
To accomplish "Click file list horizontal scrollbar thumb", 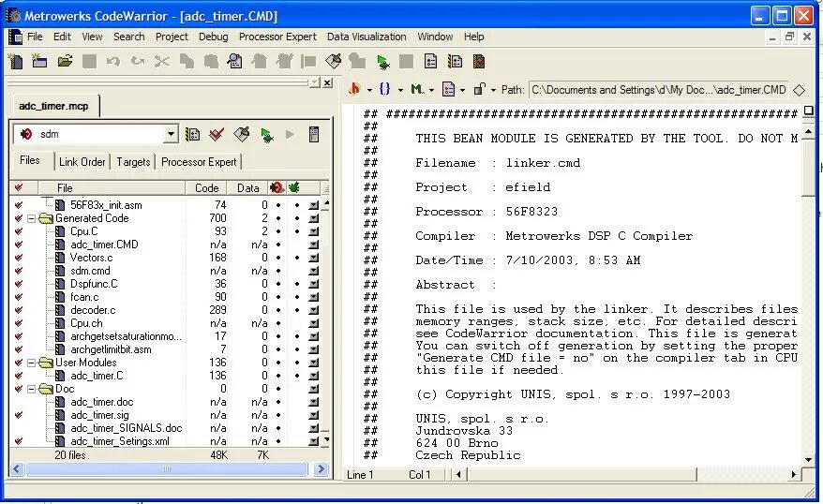I will pos(167,468).
